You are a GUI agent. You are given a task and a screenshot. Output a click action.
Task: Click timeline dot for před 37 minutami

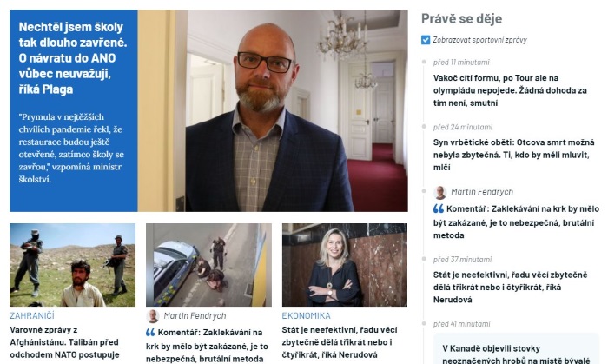(x=424, y=259)
